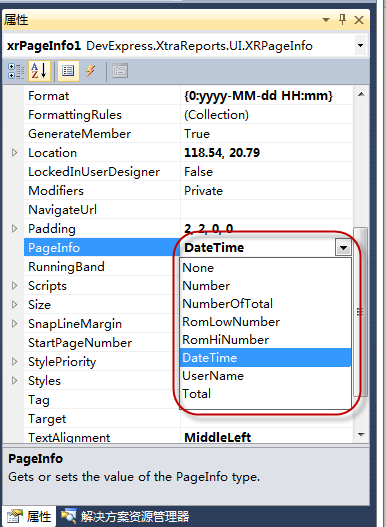This screenshot has height=527, width=386.
Task: Select the LockedInUserDesigner property name
Action: coord(94,172)
